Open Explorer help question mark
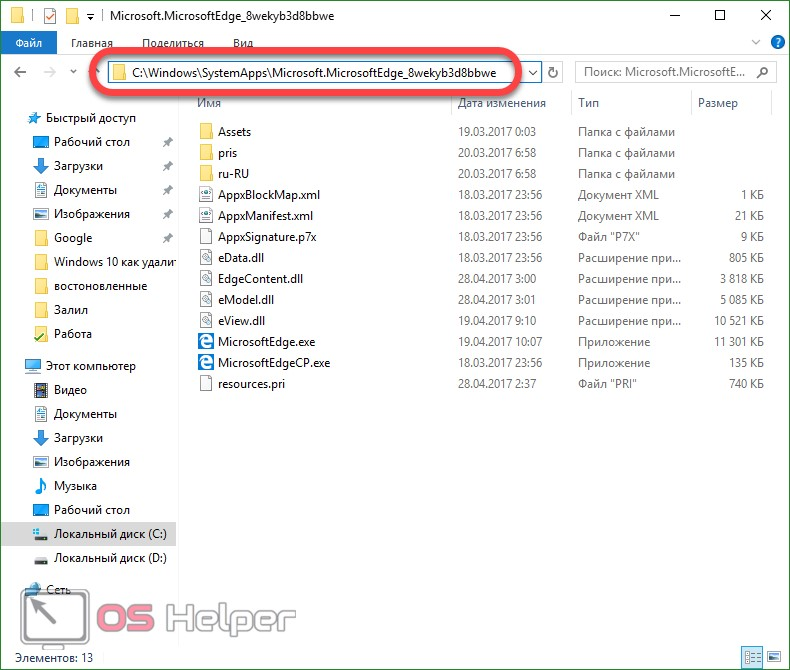This screenshot has height=670, width=790. tap(777, 42)
